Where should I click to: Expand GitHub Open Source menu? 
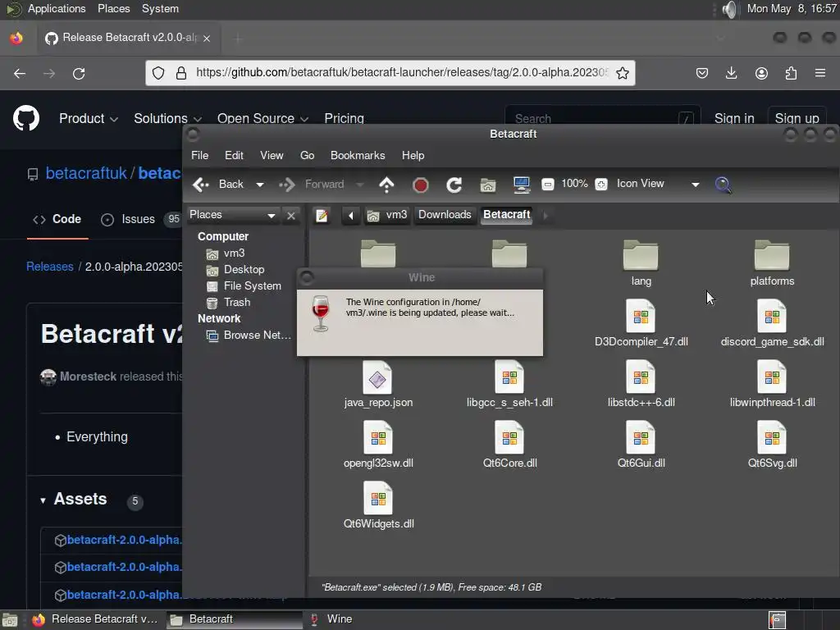[262, 118]
